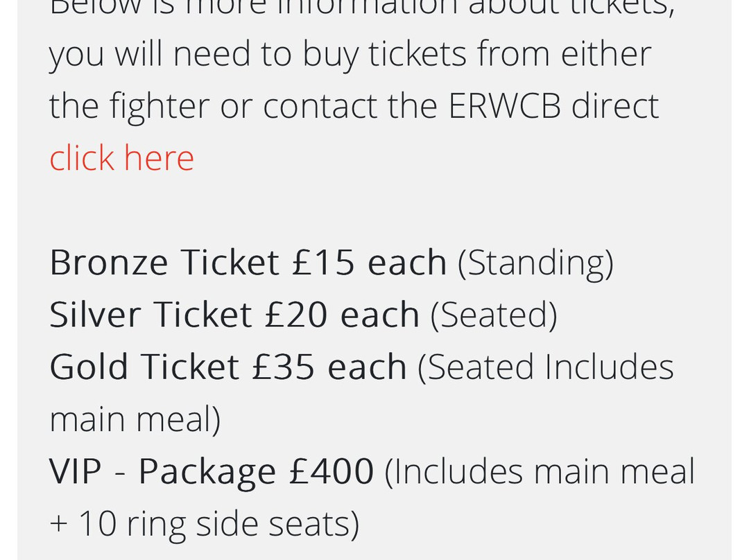This screenshot has width=749, height=560.
Task: Click the 'main meal)' continuation line under Gold
Action: pyautogui.click(x=135, y=419)
